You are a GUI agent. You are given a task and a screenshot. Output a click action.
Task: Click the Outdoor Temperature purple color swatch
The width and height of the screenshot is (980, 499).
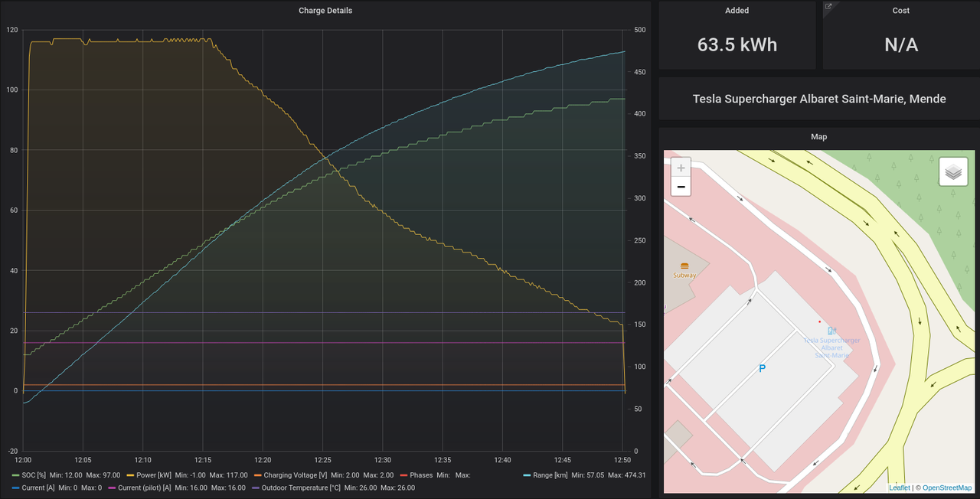coord(256,488)
